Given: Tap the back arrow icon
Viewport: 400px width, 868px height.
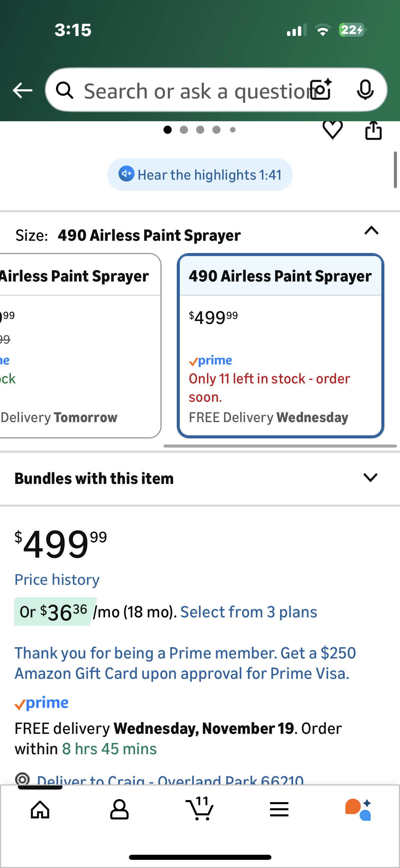Looking at the screenshot, I should (x=22, y=90).
